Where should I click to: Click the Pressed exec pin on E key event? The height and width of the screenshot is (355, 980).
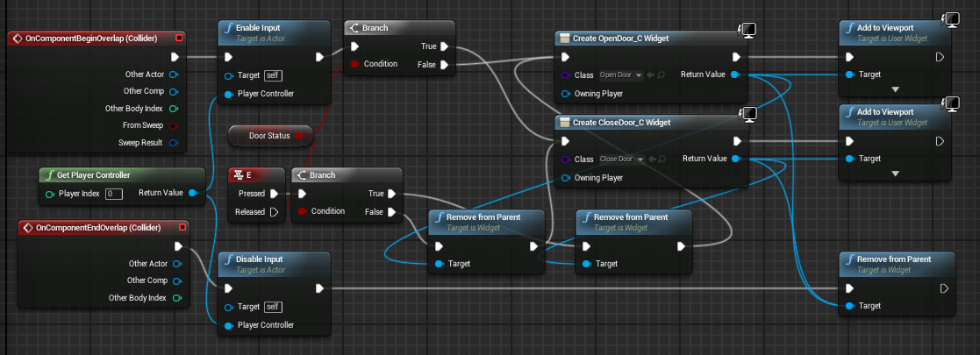click(x=274, y=194)
